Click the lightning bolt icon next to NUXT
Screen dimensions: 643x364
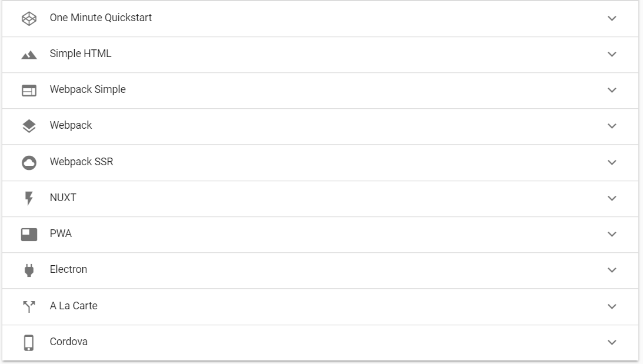(29, 198)
